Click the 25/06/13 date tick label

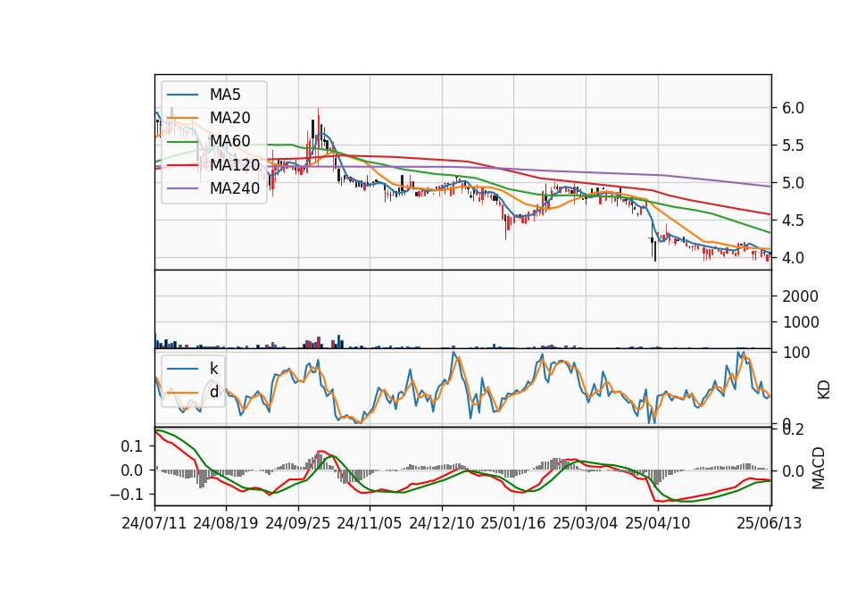[x=770, y=523]
